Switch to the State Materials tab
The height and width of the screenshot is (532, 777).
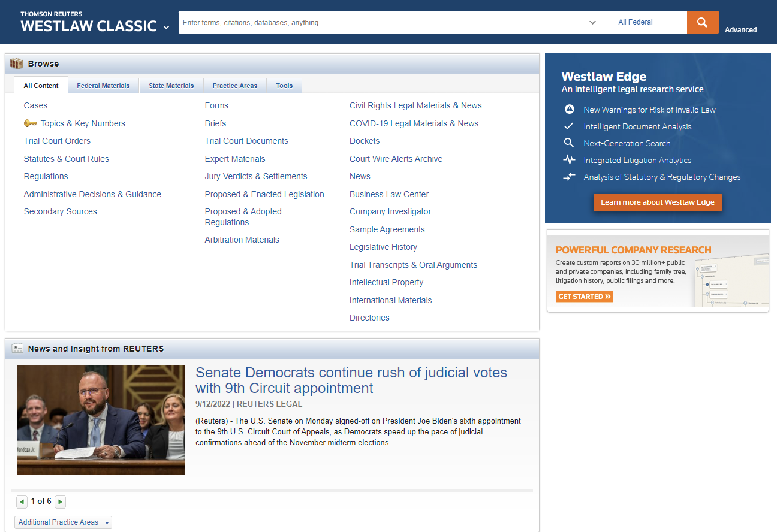tap(171, 86)
